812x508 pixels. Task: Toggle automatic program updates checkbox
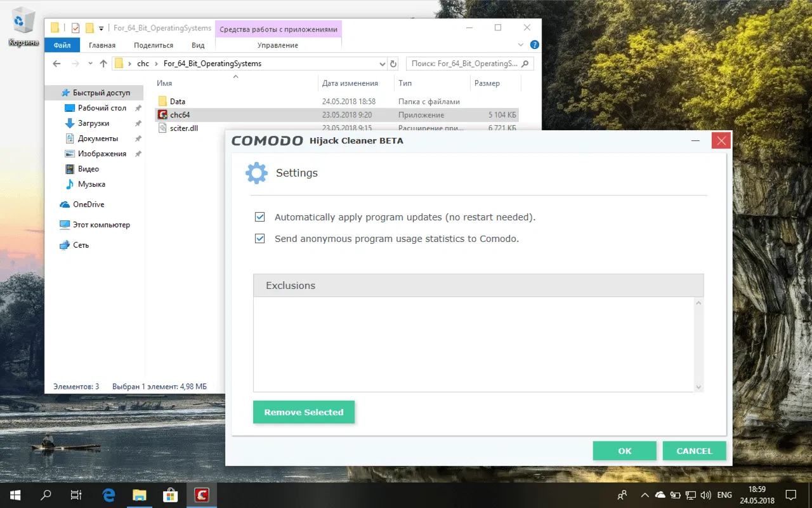pyautogui.click(x=259, y=217)
